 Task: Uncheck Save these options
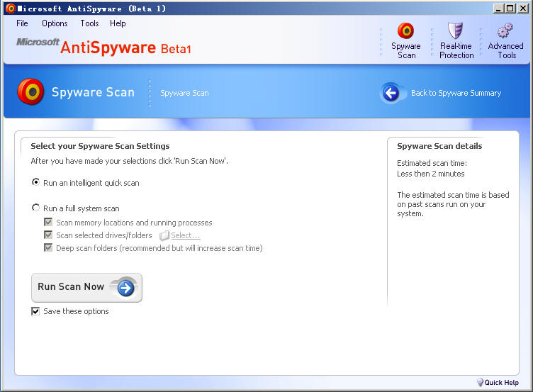click(35, 311)
